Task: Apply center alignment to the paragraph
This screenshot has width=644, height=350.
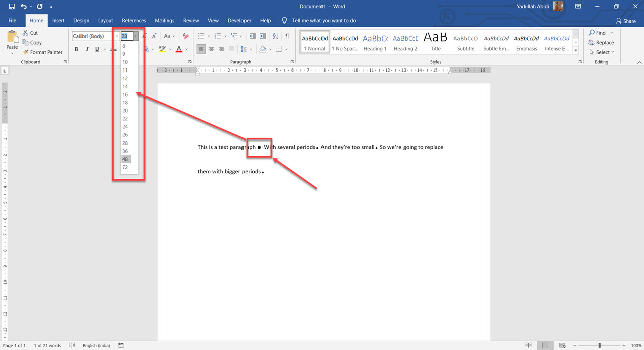Action: click(x=211, y=49)
